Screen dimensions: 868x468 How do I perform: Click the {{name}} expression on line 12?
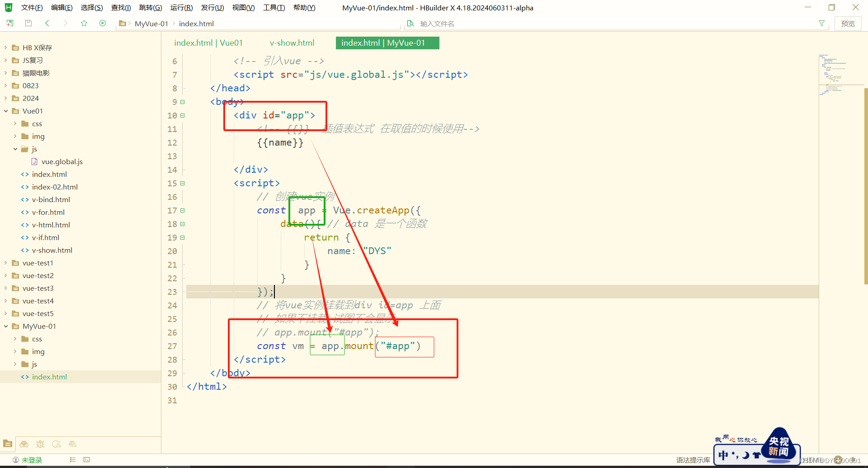(280, 142)
